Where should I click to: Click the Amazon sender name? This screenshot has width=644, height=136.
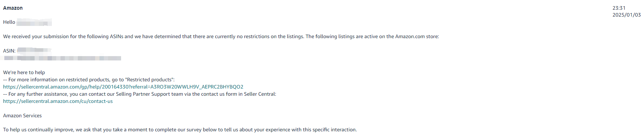click(x=13, y=8)
